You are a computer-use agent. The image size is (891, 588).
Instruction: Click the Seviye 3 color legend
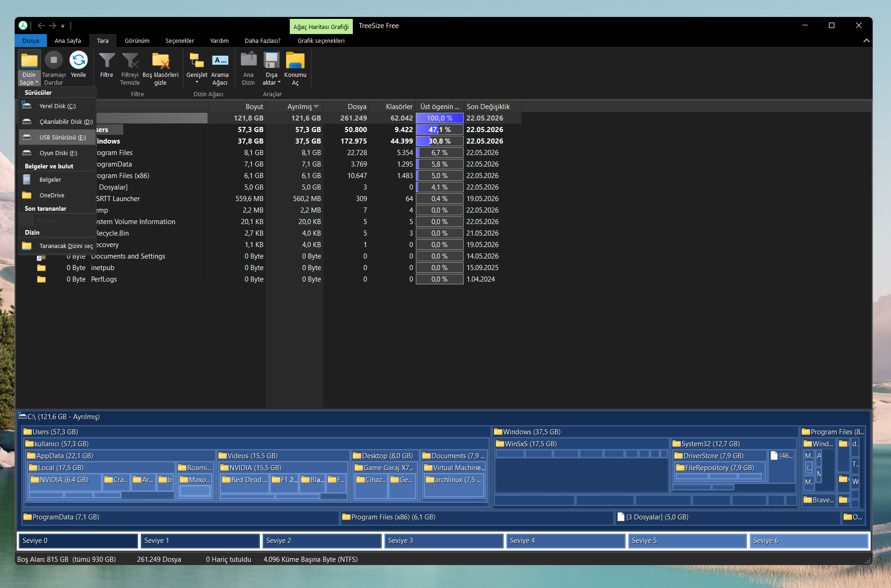(444, 541)
